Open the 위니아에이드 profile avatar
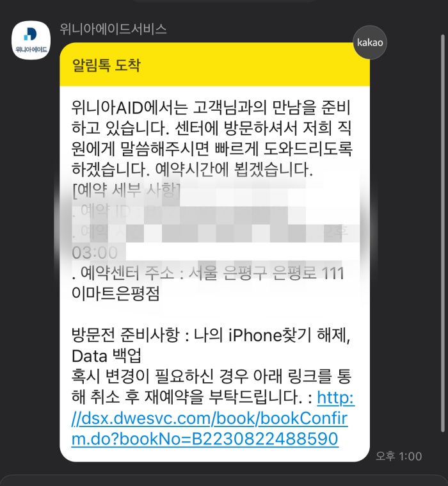This screenshot has width=448, height=486. [x=31, y=40]
